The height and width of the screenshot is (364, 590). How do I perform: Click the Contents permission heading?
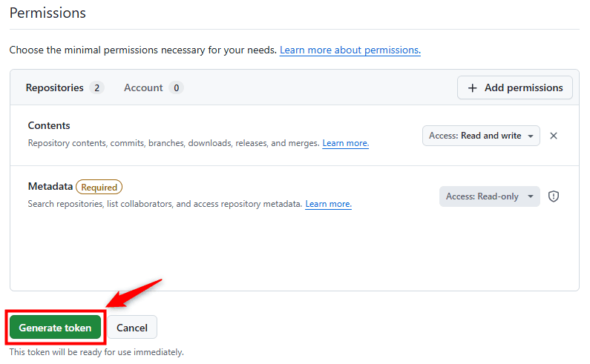49,125
